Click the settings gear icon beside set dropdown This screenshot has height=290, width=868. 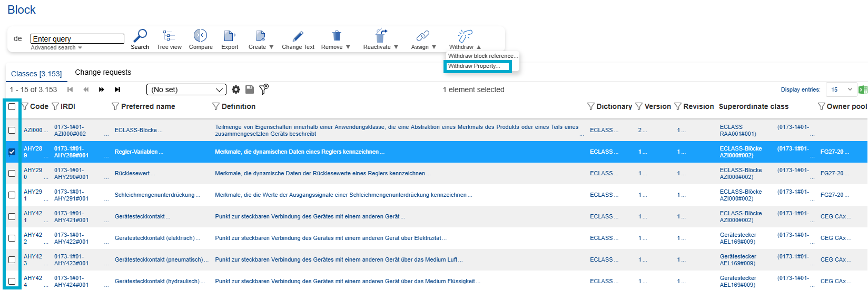(236, 89)
